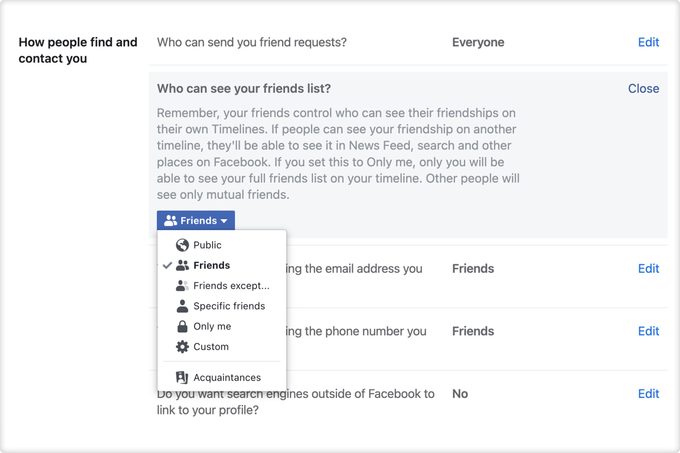
Task: Click the globe icon beside Public
Action: [182, 245]
